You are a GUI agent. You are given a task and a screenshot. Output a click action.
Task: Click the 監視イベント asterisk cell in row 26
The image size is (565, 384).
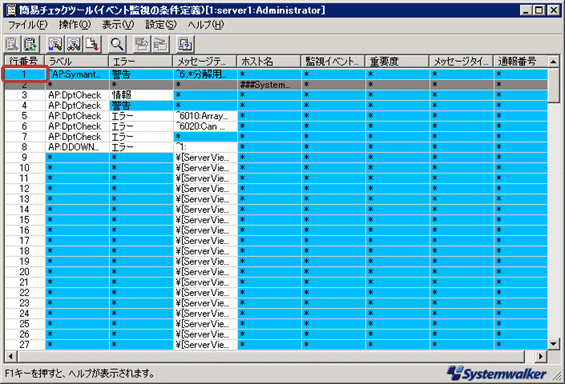pyautogui.click(x=333, y=334)
